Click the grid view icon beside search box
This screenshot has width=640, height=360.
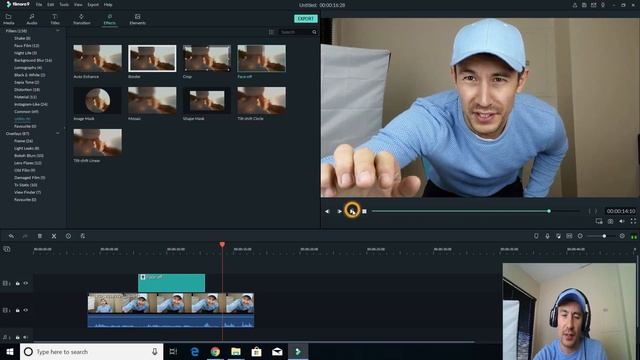point(271,32)
